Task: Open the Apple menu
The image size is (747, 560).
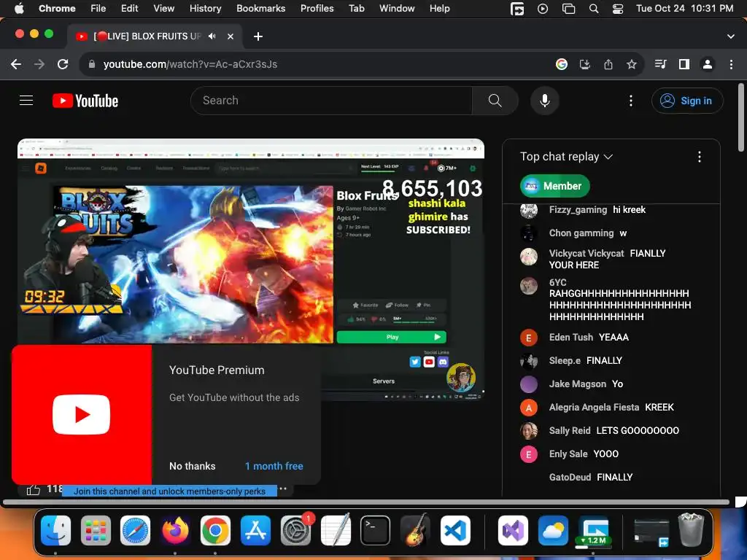Action: pos(19,8)
